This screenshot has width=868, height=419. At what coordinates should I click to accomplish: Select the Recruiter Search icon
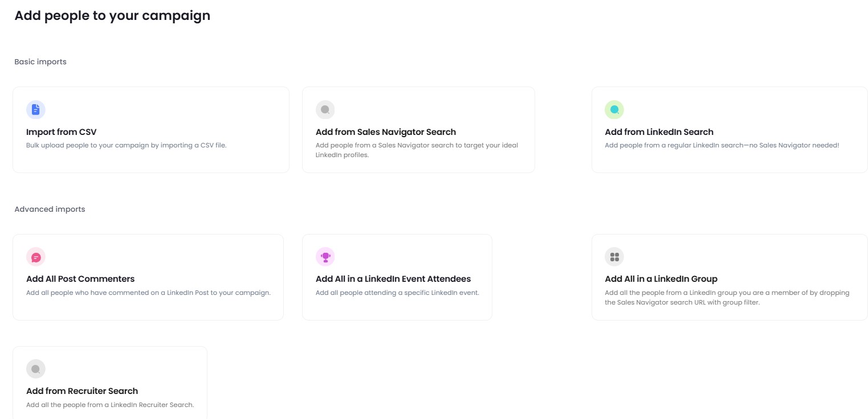tap(35, 368)
